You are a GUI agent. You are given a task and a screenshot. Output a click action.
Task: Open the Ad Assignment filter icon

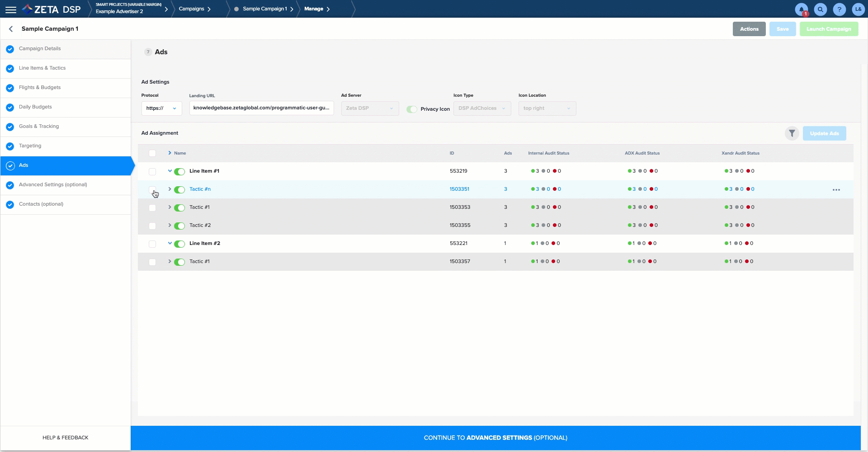[792, 133]
